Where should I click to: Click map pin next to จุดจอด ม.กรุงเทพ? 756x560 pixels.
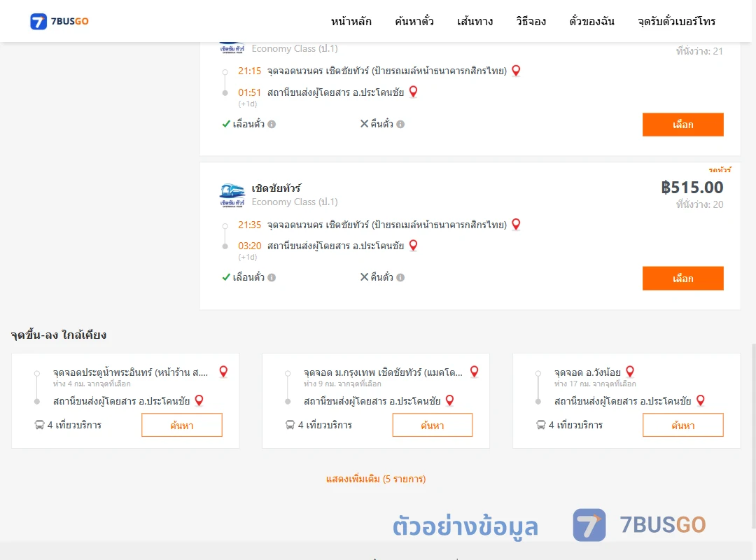pyautogui.click(x=475, y=372)
